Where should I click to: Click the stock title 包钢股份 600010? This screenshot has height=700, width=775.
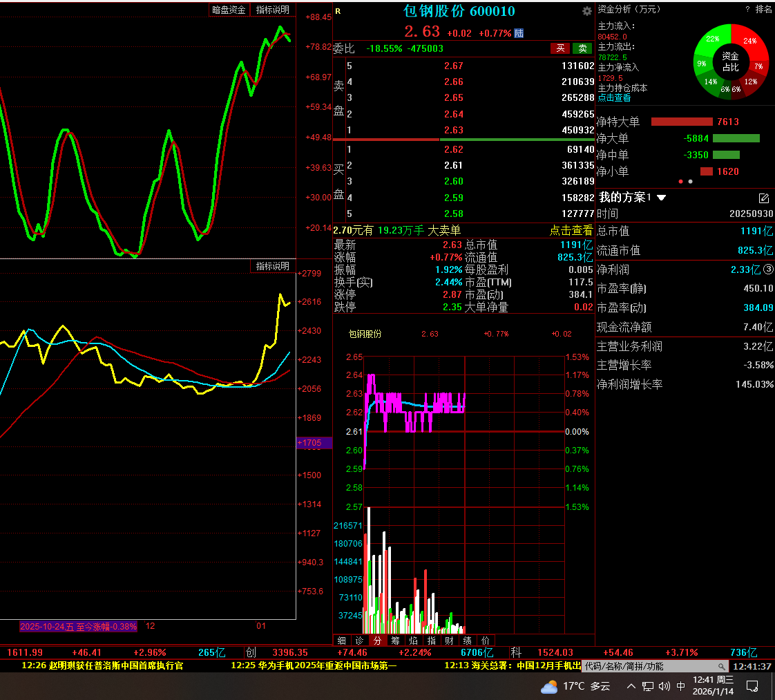tap(459, 11)
